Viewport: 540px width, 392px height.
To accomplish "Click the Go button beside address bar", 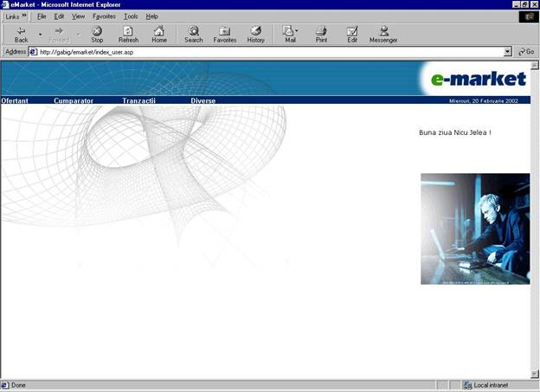I will coord(526,52).
